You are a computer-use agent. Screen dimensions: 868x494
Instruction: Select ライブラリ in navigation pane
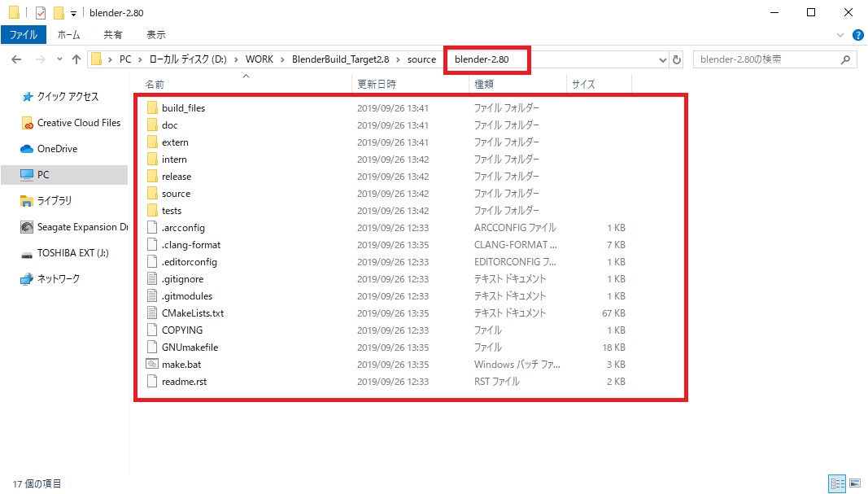pyautogui.click(x=54, y=201)
